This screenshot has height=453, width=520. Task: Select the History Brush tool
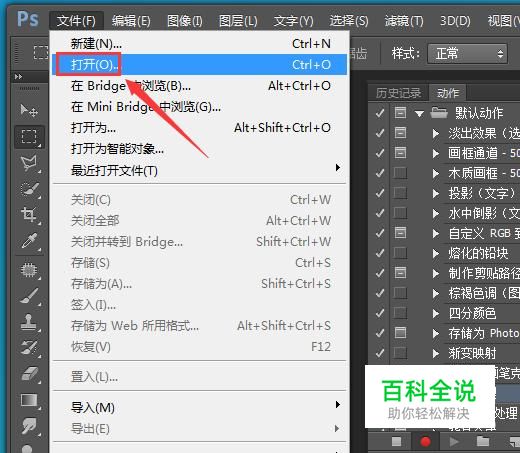pos(29,348)
